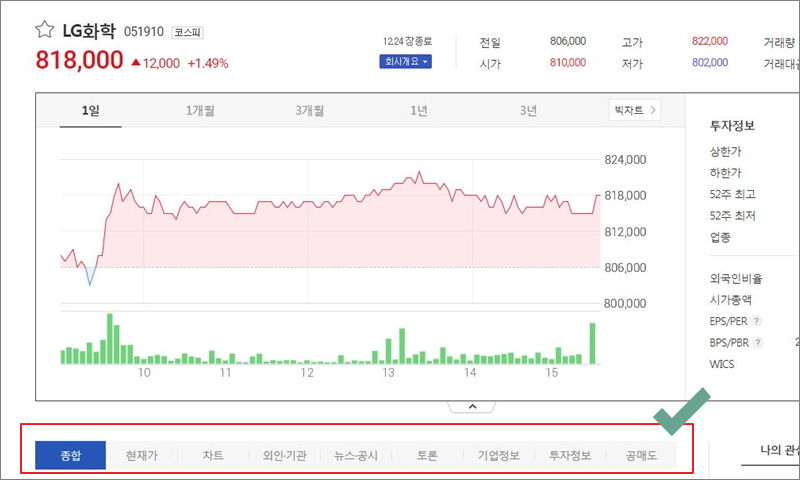Click the 투자정보 panel heading
800x480 pixels.
tap(732, 125)
